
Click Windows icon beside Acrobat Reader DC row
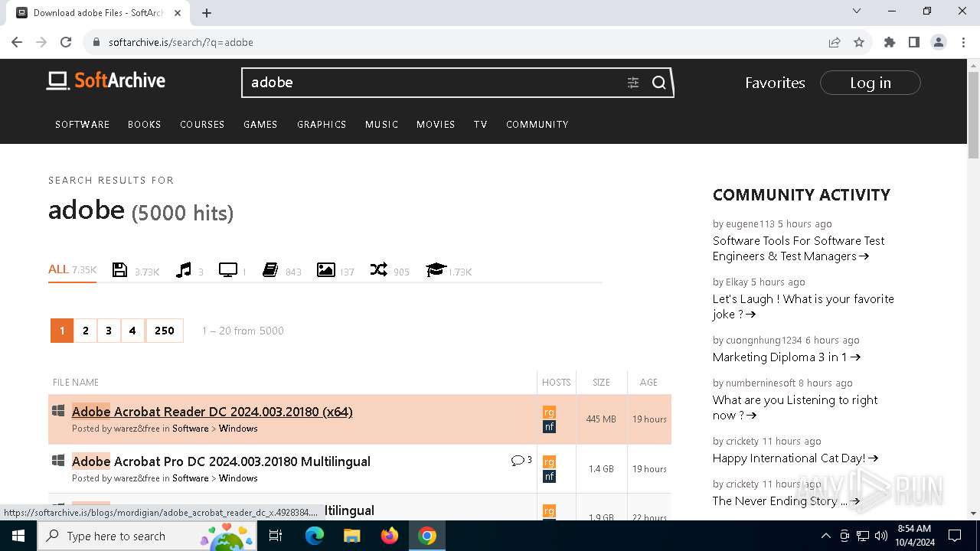coord(58,411)
